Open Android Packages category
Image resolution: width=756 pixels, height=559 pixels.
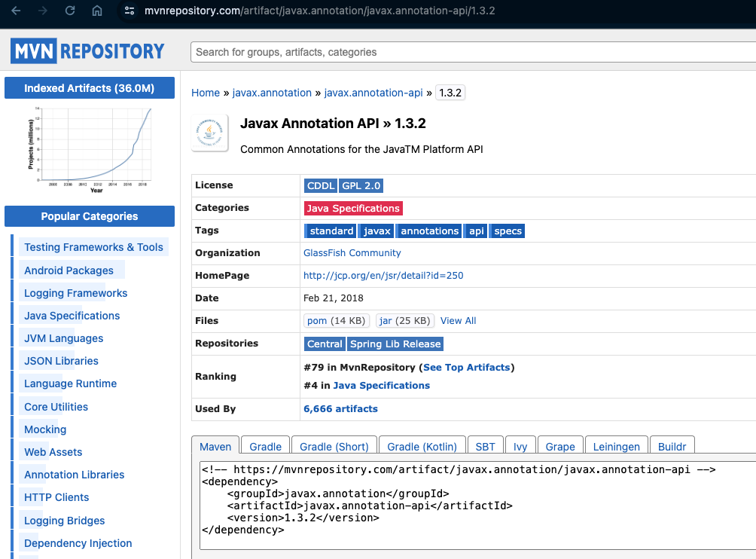69,270
